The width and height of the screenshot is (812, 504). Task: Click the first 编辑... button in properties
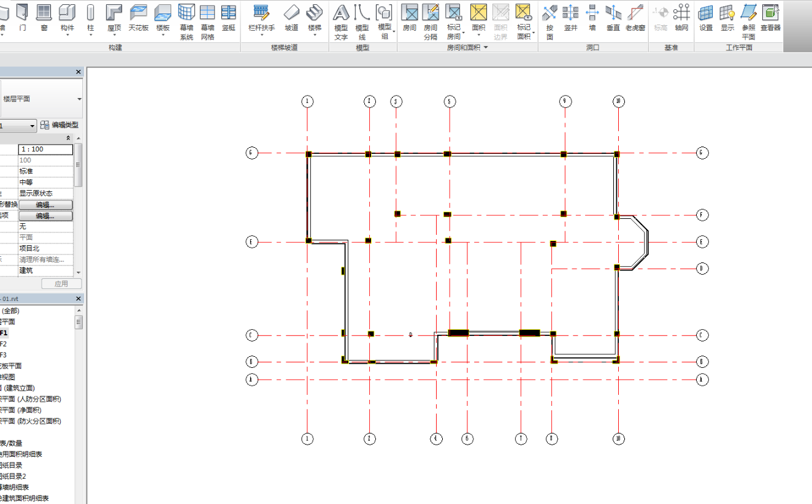coord(45,205)
